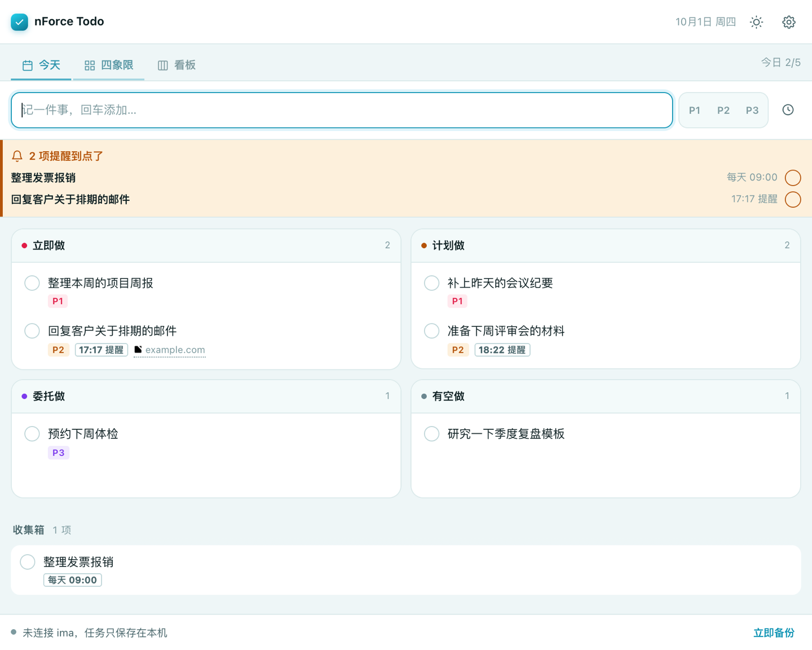
Task: Switch to the 看板 tab
Action: point(176,65)
